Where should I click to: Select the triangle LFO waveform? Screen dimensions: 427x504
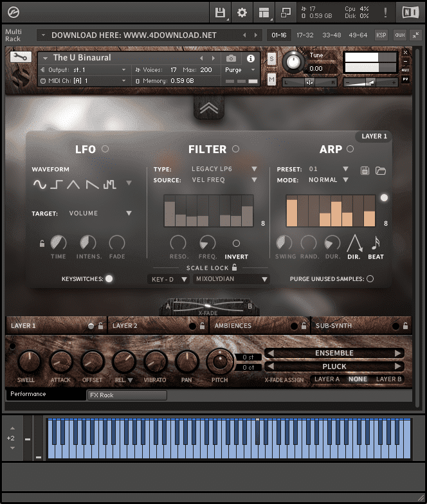[x=73, y=184]
